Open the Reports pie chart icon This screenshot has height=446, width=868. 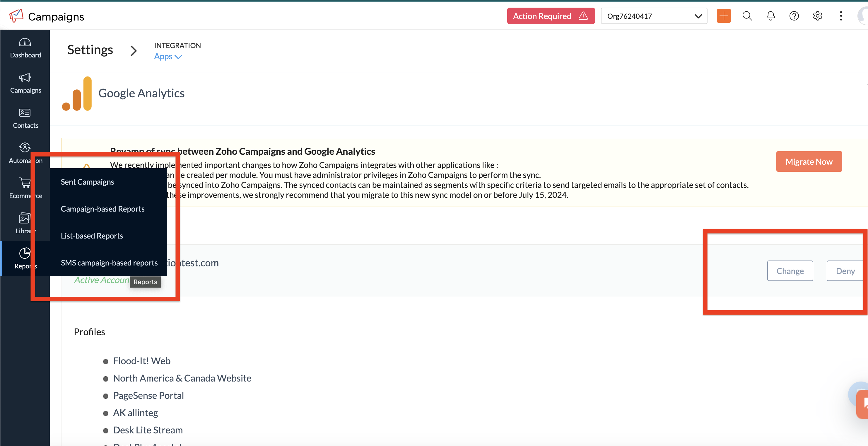tap(24, 258)
